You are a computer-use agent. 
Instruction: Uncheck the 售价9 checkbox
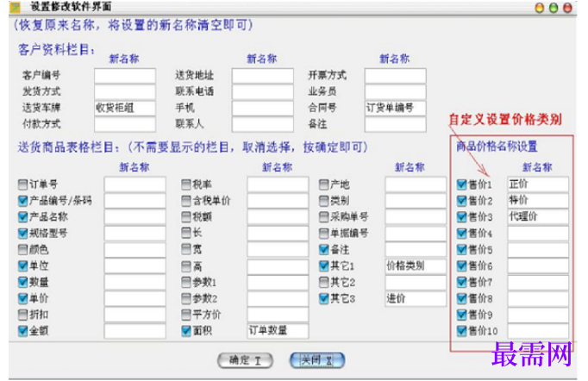pyautogui.click(x=461, y=315)
